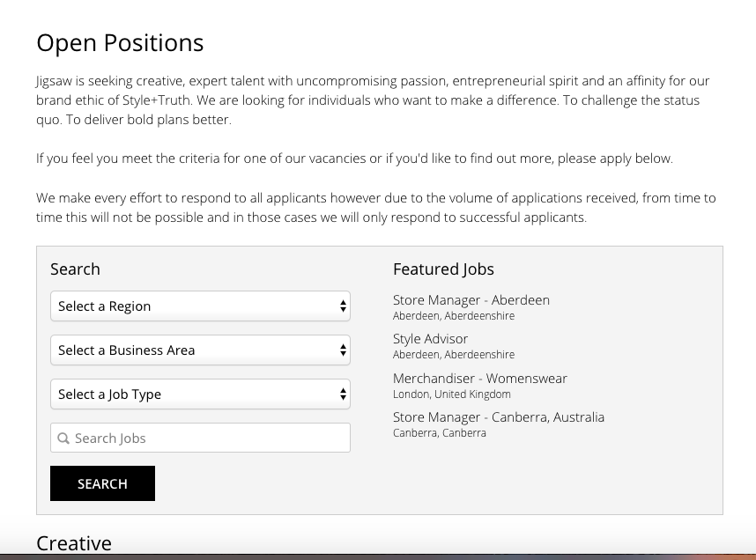This screenshot has width=756, height=560.
Task: Open the Select a Job Type dropdown
Action: [200, 394]
